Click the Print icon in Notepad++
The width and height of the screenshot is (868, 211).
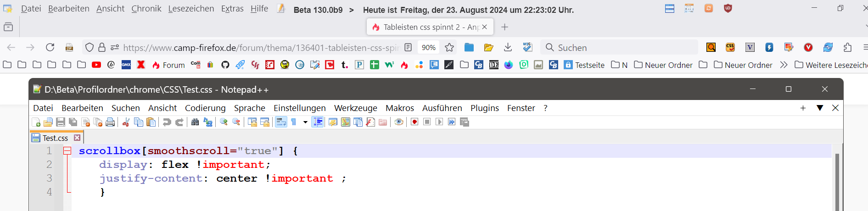click(x=110, y=122)
